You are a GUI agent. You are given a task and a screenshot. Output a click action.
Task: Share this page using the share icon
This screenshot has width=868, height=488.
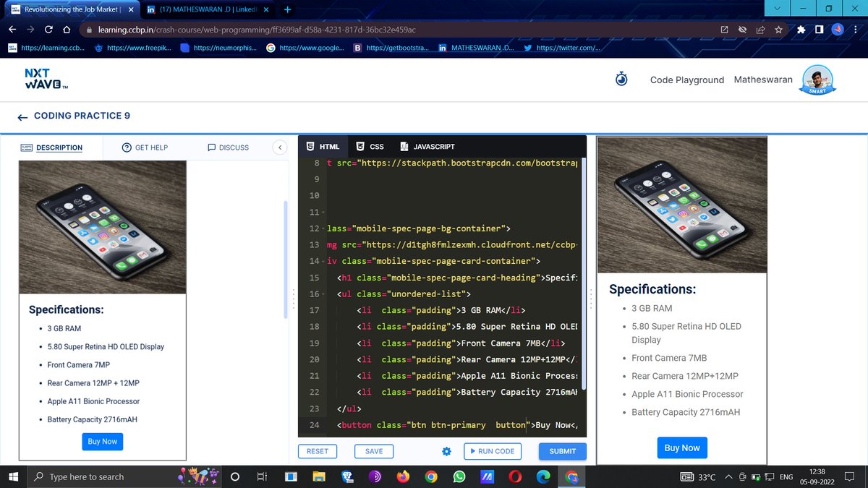click(x=760, y=30)
